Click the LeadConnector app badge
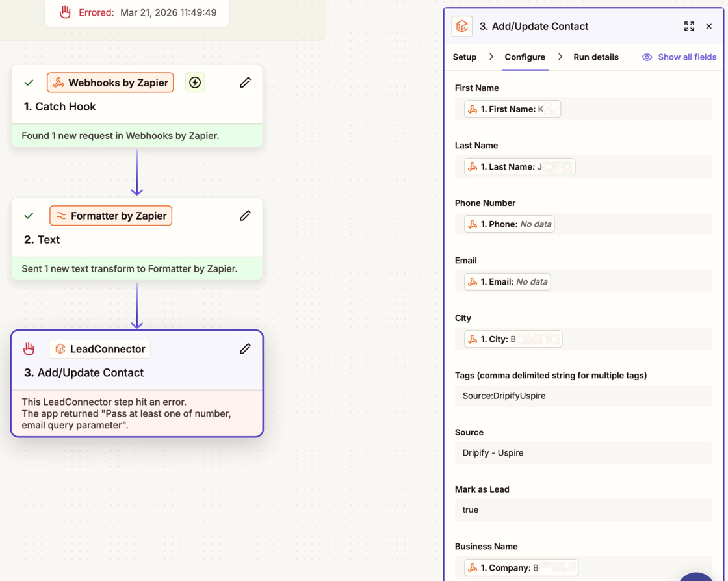The image size is (728, 581). click(x=100, y=349)
